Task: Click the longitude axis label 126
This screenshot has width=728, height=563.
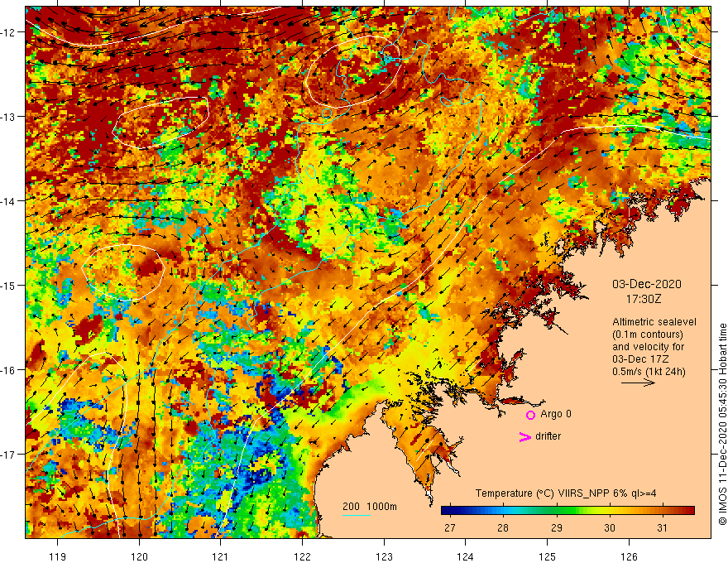Action: click(629, 556)
